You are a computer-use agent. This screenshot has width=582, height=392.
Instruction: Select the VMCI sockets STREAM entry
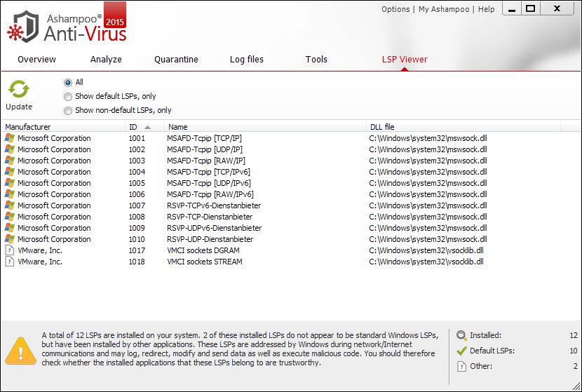point(205,262)
